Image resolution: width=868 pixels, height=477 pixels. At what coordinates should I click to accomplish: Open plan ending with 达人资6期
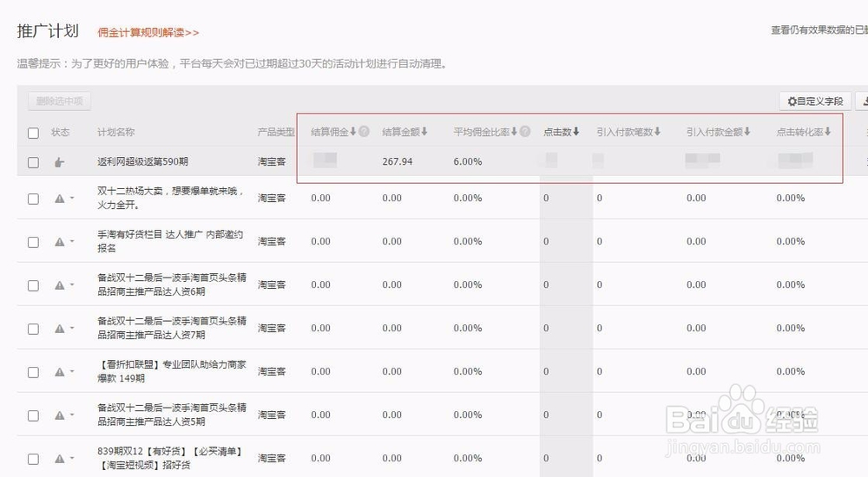point(172,284)
